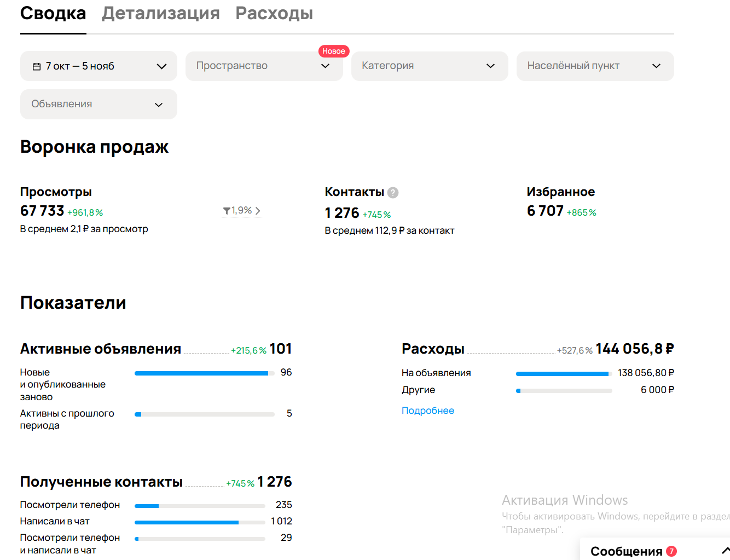Image resolution: width=730 pixels, height=560 pixels.
Task: Click the calendar icon in date filter
Action: (37, 66)
